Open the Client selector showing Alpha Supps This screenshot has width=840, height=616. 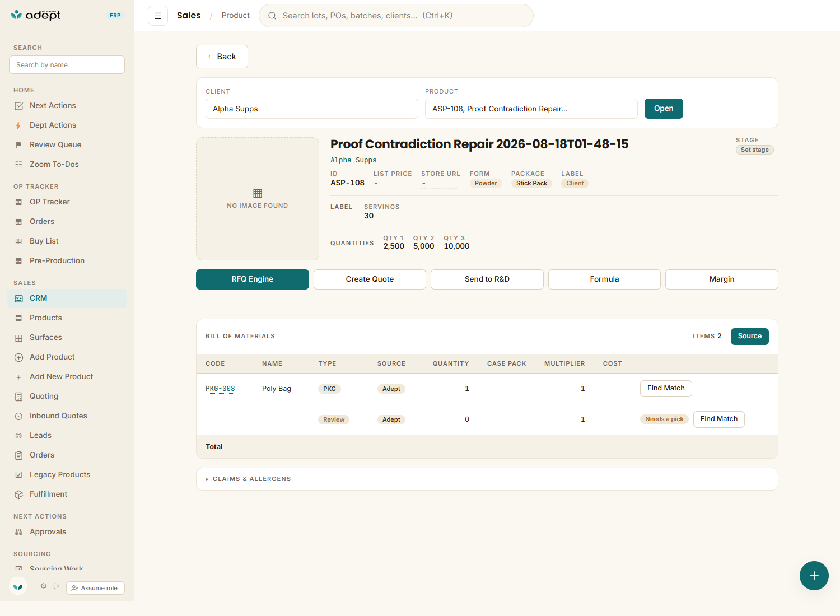point(312,109)
